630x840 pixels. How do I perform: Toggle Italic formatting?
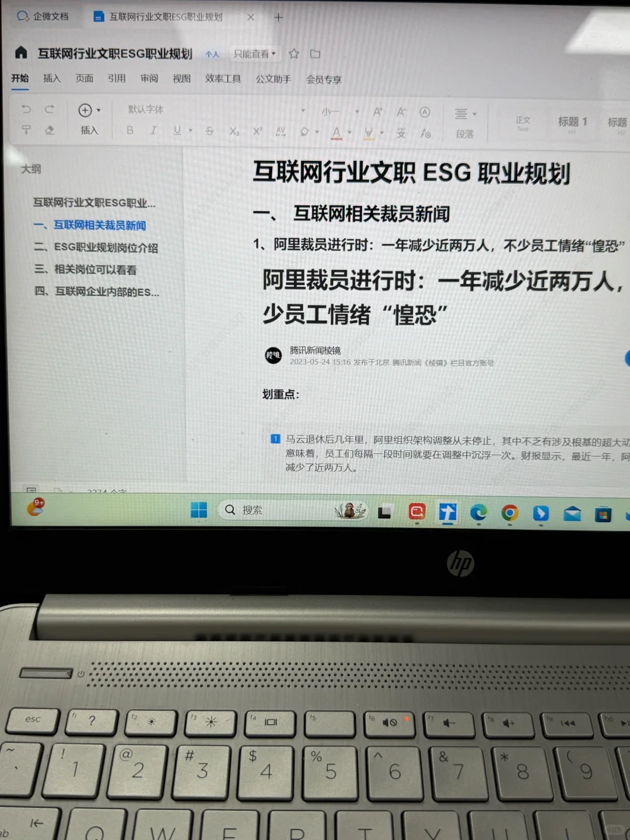coord(153,131)
